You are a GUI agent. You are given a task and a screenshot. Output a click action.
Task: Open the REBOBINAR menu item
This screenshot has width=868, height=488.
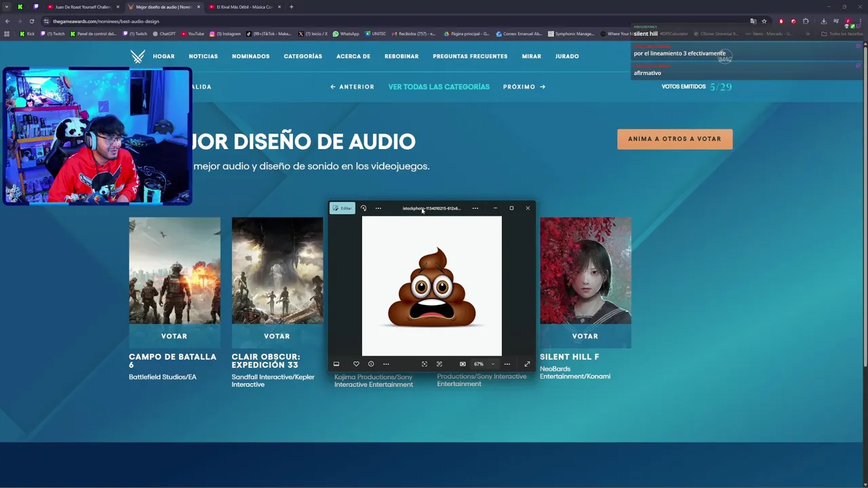(401, 56)
